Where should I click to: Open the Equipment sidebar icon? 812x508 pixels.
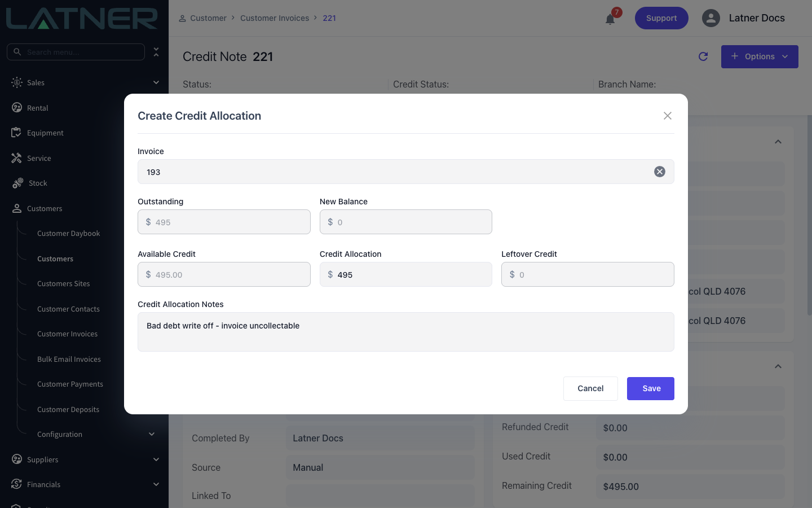click(16, 133)
